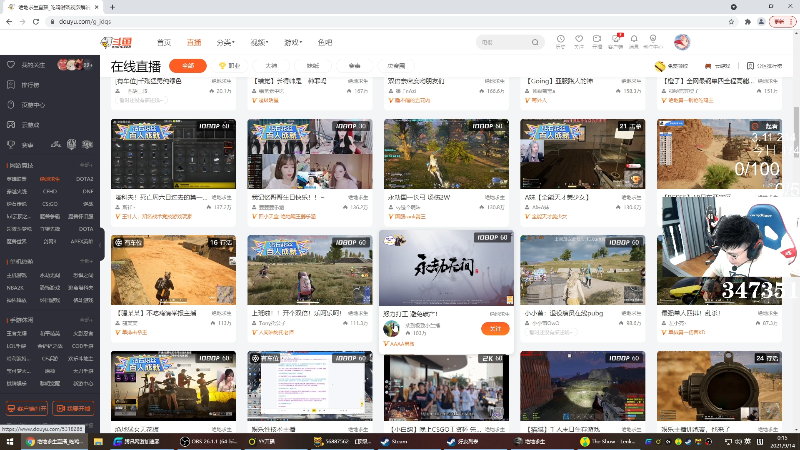The height and width of the screenshot is (450, 800).
Task: Click the DNF category link
Action: [x=88, y=191]
